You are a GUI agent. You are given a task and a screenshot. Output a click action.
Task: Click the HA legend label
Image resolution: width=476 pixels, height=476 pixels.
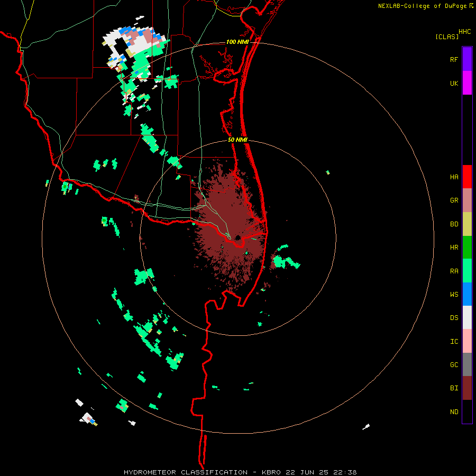click(454, 177)
